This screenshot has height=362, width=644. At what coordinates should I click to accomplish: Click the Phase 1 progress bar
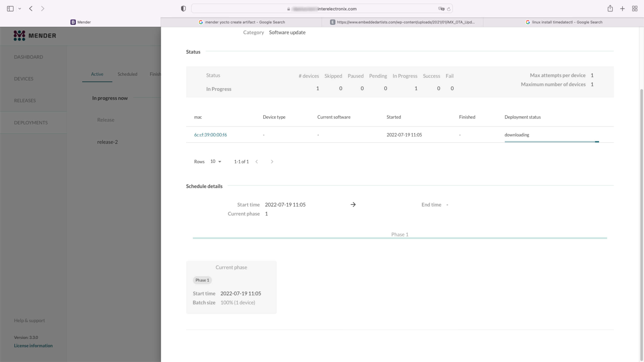tap(399, 239)
